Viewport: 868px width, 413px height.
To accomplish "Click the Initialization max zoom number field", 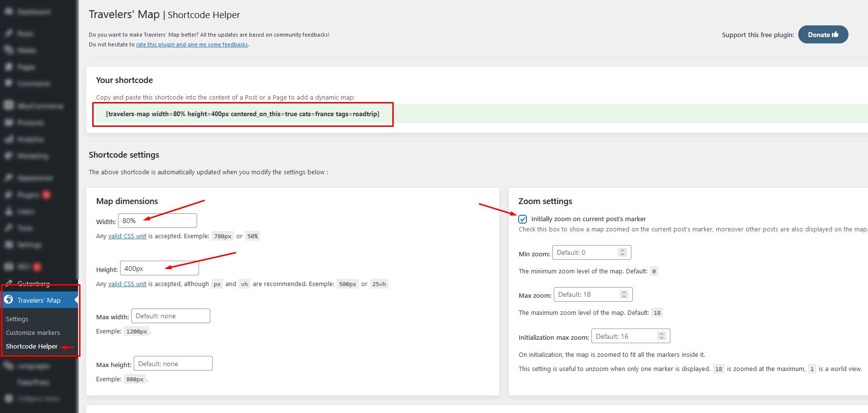I will [x=631, y=336].
